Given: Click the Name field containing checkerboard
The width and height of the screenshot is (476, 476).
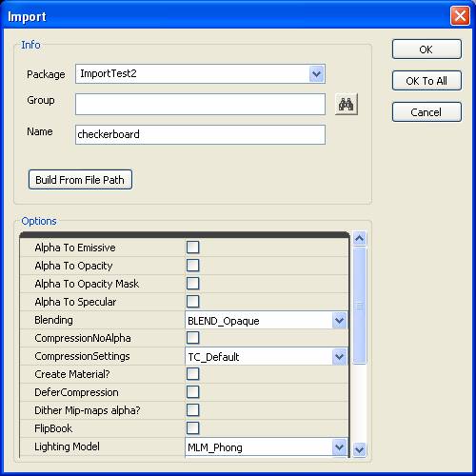Looking at the screenshot, I should point(200,134).
